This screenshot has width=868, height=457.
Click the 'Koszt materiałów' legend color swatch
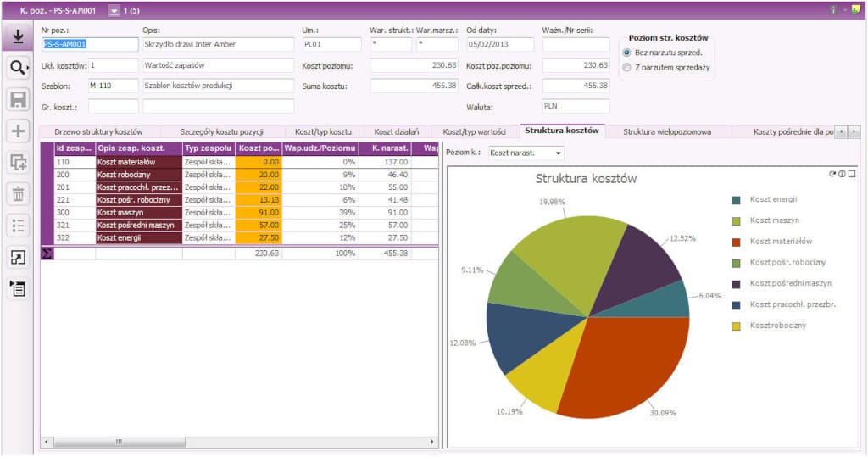click(737, 242)
